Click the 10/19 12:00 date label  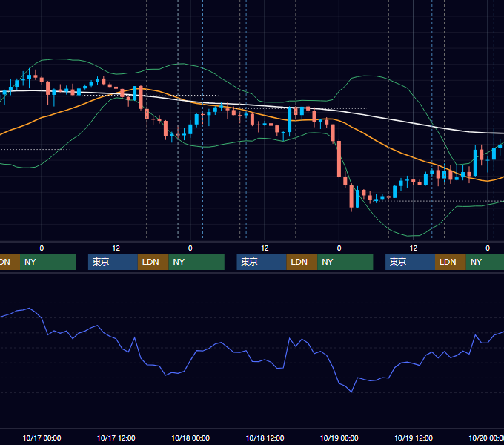[414, 438]
